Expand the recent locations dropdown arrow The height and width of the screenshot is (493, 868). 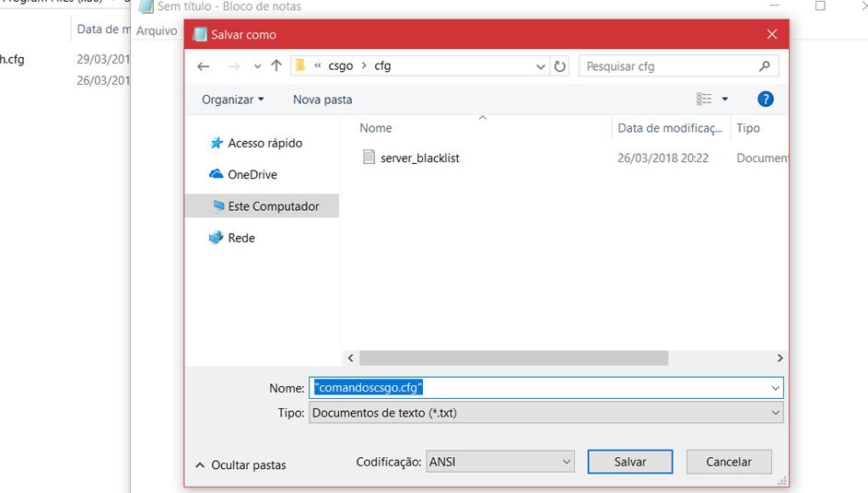tap(257, 66)
